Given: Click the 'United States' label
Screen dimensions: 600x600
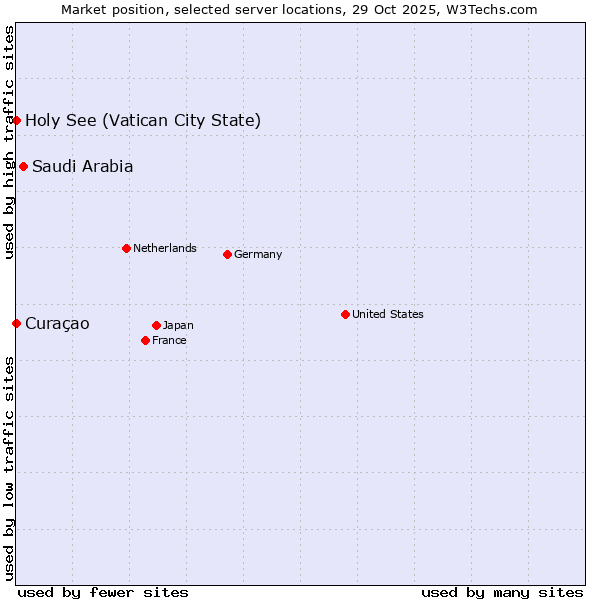Looking at the screenshot, I should pos(388,314).
